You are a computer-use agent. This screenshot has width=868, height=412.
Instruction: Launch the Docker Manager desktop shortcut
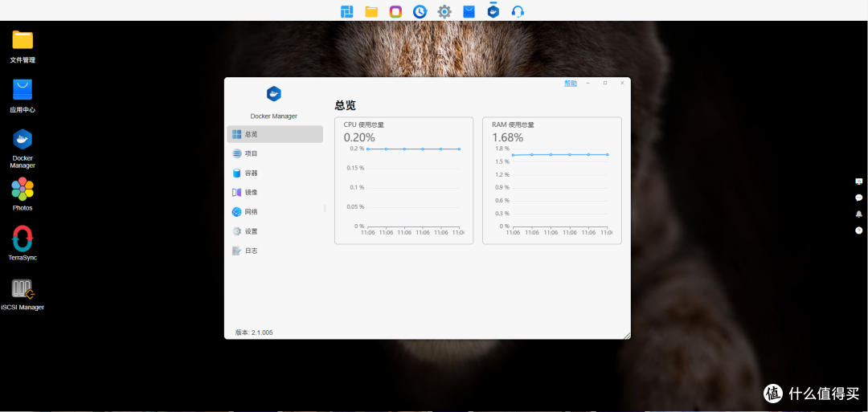(23, 149)
